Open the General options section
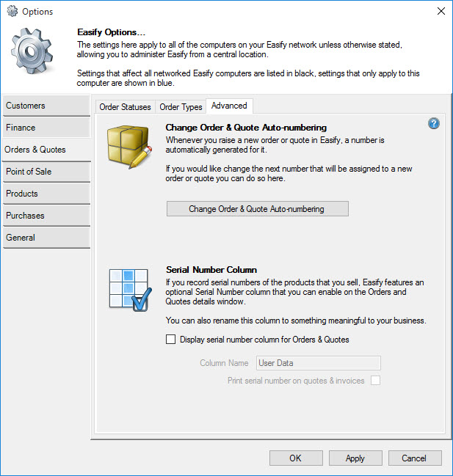453x476 pixels. tap(46, 238)
